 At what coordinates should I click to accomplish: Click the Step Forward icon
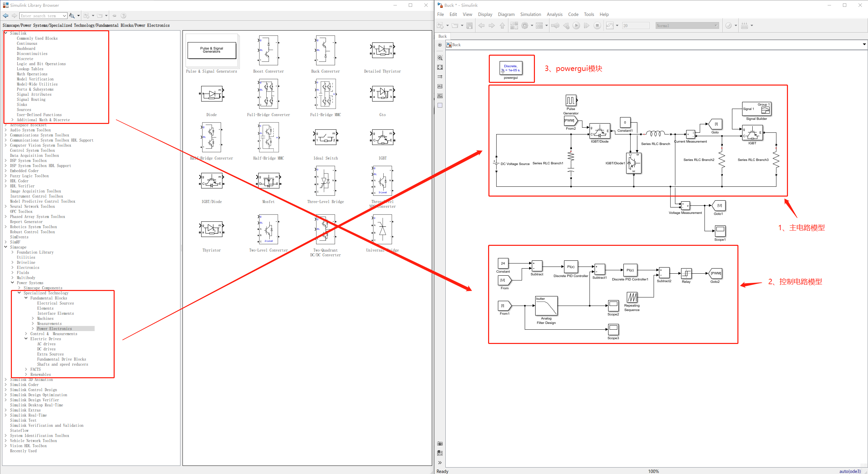(586, 25)
